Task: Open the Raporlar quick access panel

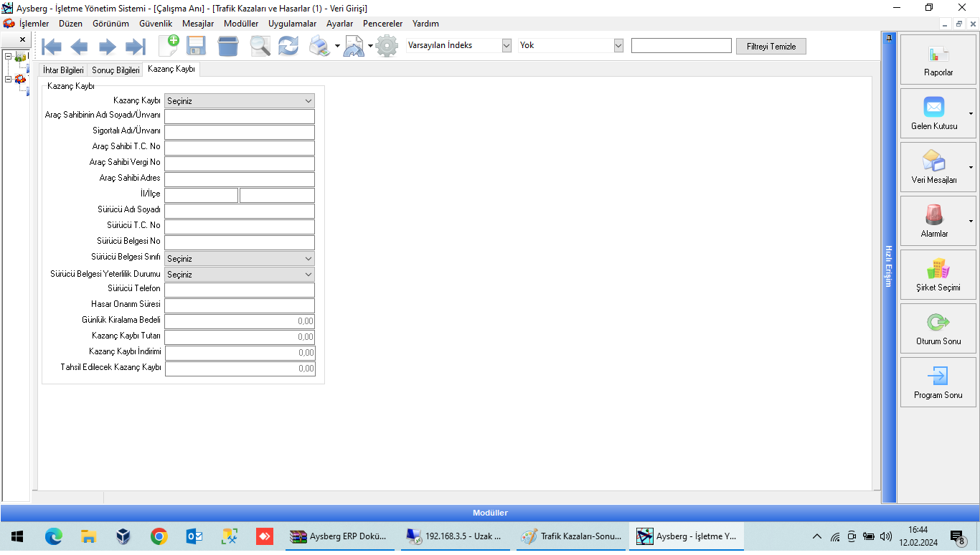Action: click(x=938, y=60)
